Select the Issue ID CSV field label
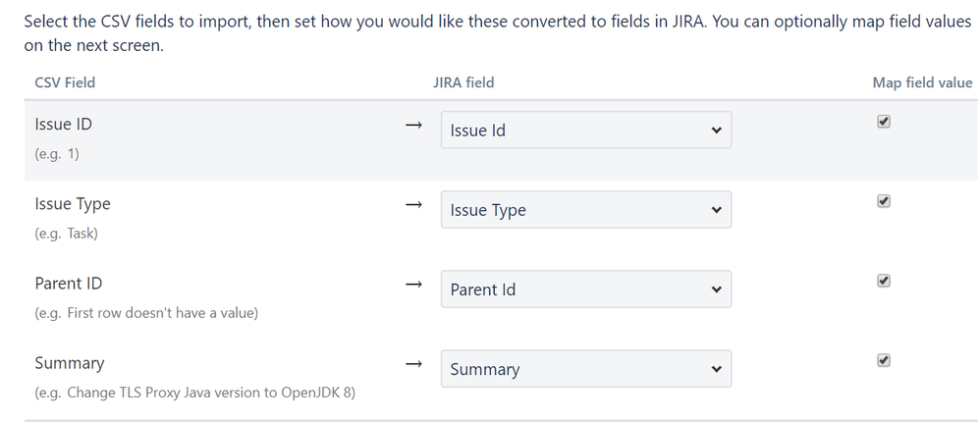 [64, 125]
